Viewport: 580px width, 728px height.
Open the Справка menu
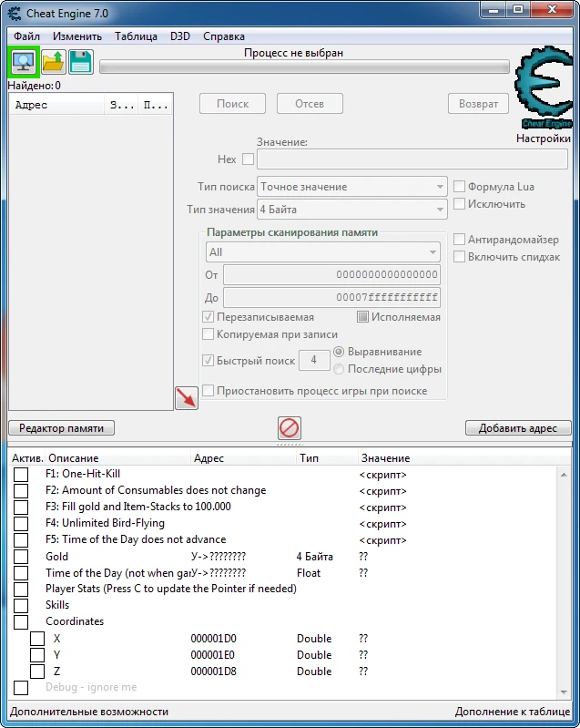[224, 36]
